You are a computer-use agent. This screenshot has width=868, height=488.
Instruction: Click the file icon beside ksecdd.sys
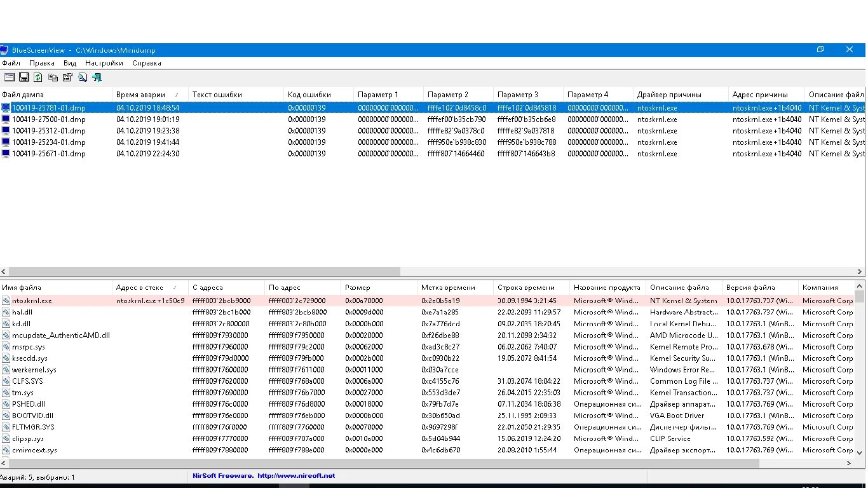pyautogui.click(x=6, y=358)
